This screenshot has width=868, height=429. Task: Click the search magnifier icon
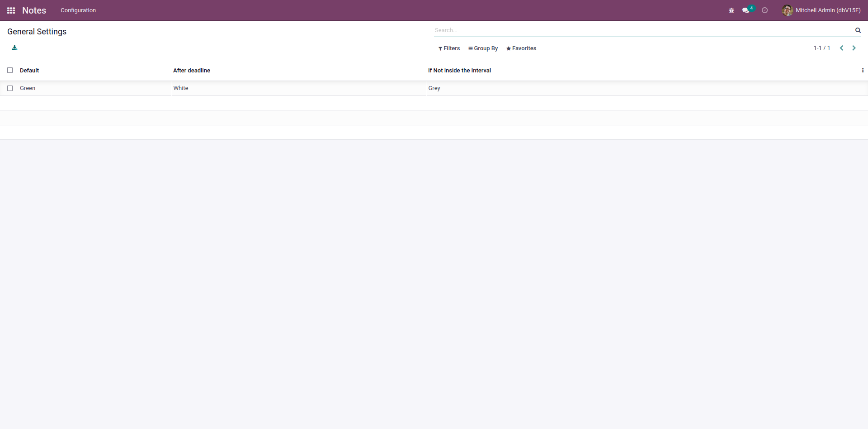tap(858, 30)
